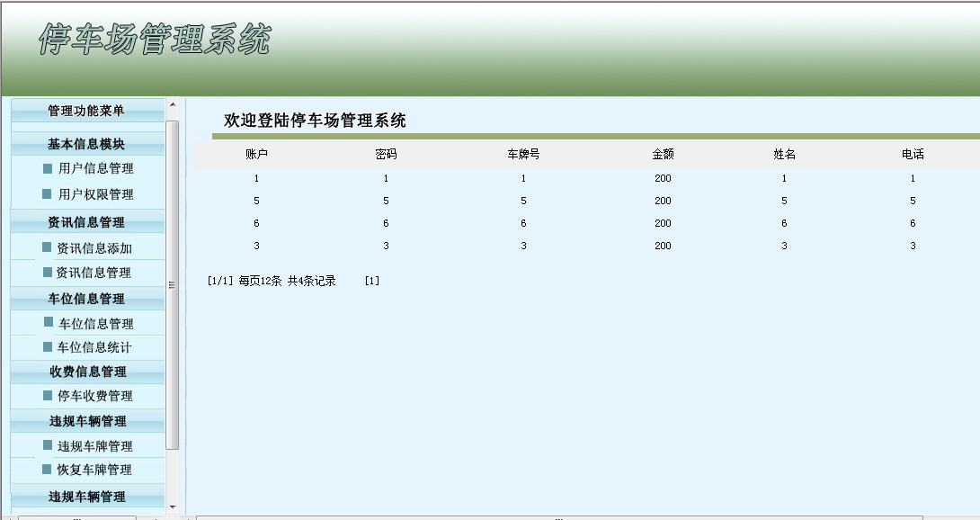Open 车位信息统计 page
Image resolution: width=980 pixels, height=520 pixels.
94,347
